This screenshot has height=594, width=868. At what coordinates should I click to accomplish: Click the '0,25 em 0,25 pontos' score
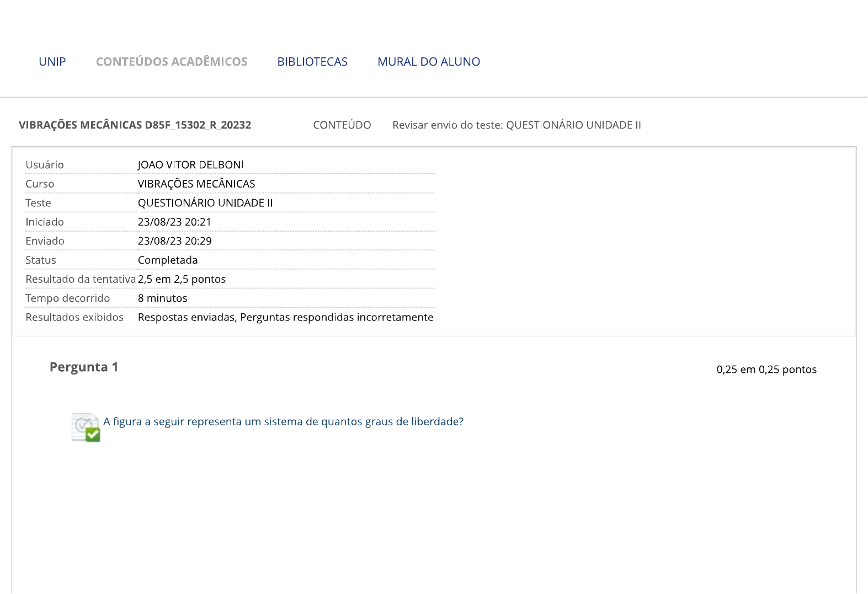(x=766, y=370)
